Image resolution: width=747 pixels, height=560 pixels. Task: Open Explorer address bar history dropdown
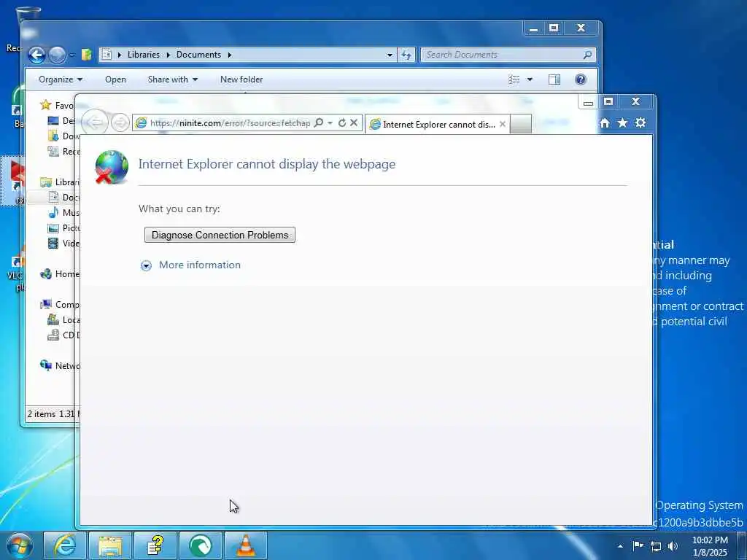coord(390,55)
